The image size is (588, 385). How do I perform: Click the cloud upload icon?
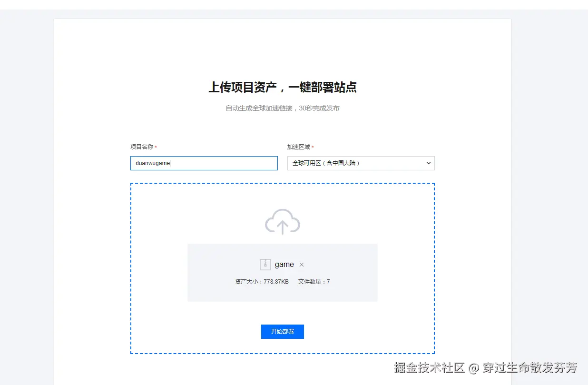pyautogui.click(x=283, y=221)
